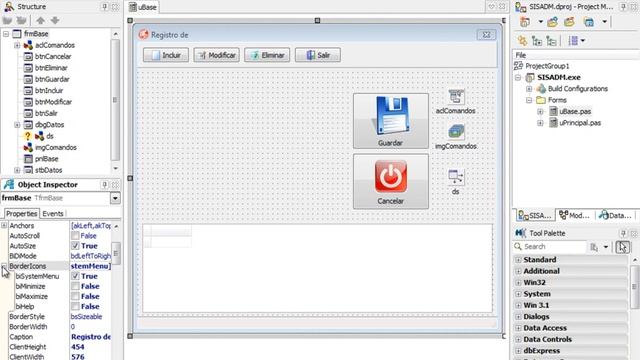Click the Cancelar red power button
Viewport: 640px width, 360px height.
(391, 182)
